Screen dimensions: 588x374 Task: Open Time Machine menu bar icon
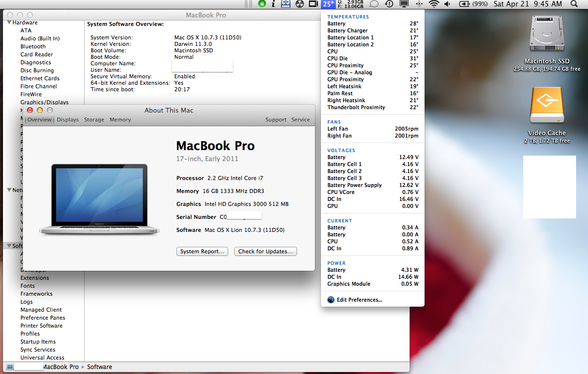click(389, 4)
